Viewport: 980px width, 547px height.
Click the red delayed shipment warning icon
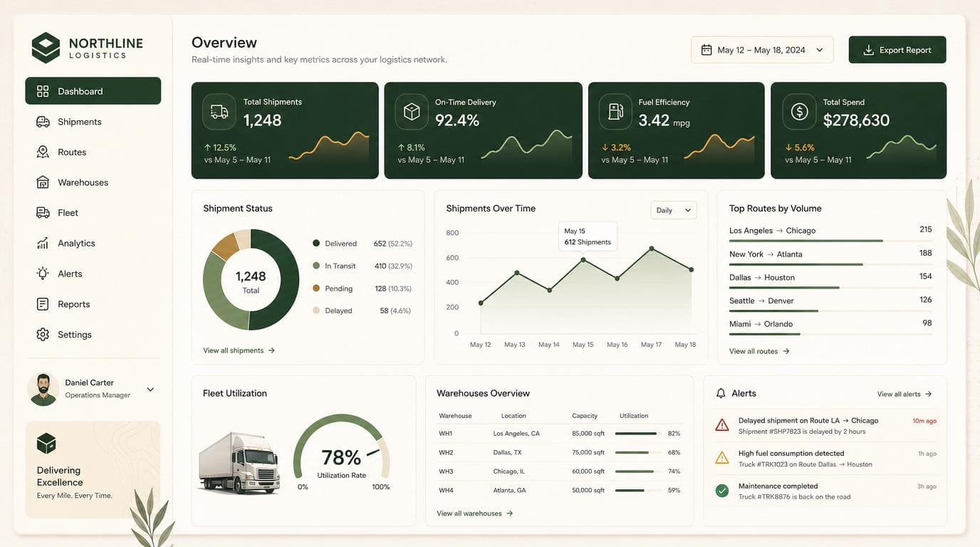722,425
